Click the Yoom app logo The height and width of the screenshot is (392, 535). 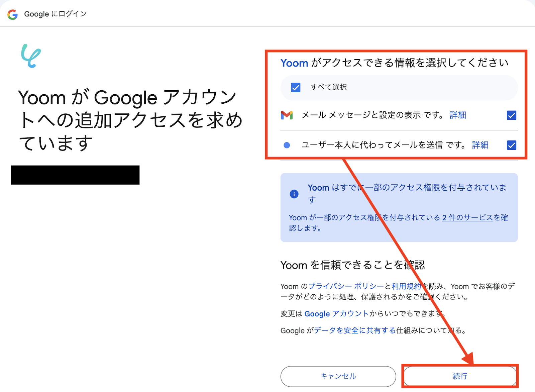(x=31, y=56)
